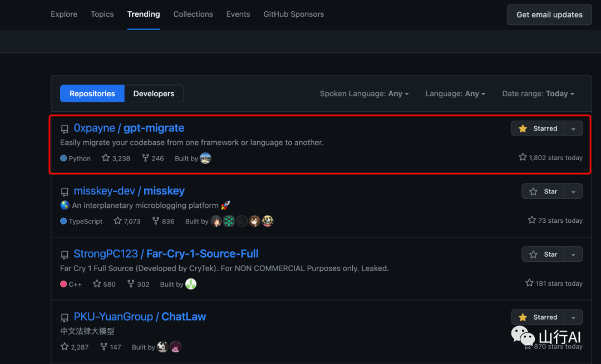Click TypeScript language color dot
This screenshot has width=601, height=364.
63,221
